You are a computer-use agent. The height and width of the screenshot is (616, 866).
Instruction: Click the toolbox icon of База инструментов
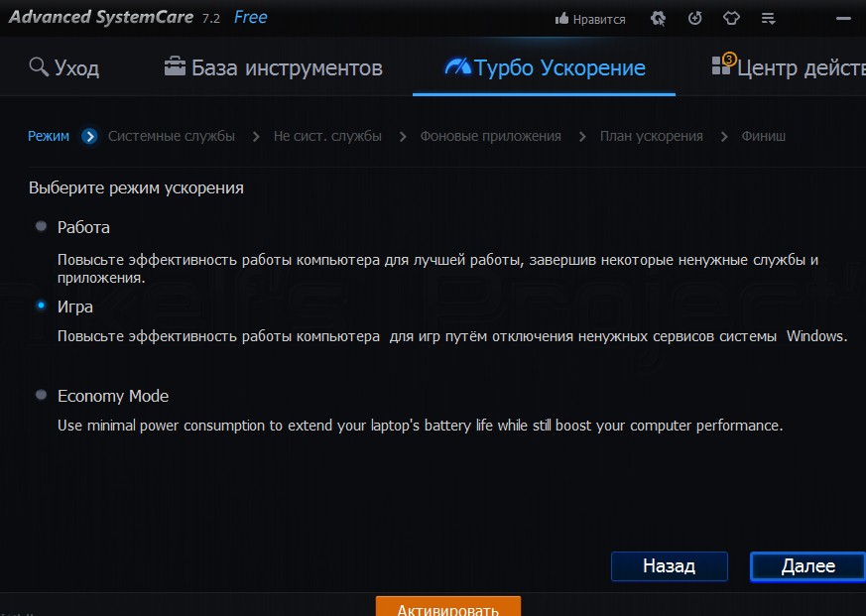[175, 67]
